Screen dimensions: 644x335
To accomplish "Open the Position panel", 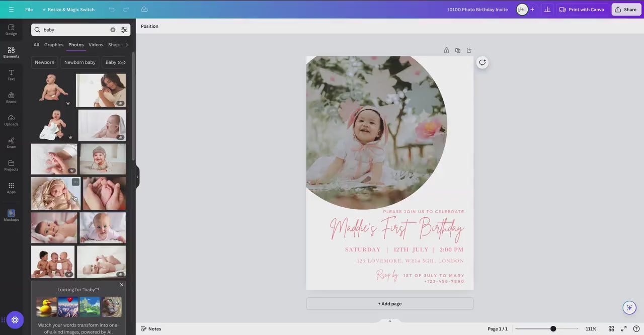I will [x=149, y=26].
